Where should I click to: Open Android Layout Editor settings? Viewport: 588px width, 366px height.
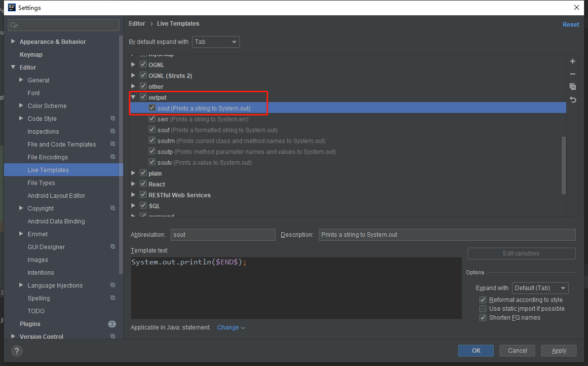click(56, 195)
